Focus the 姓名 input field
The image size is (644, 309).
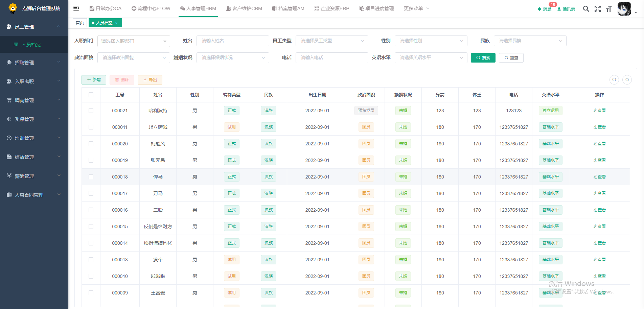233,41
